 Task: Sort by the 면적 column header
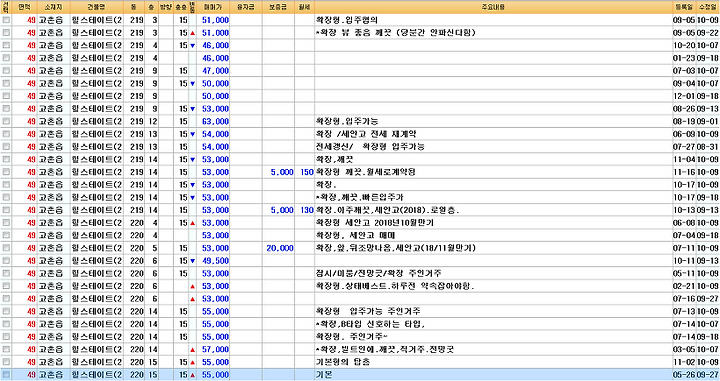[x=24, y=7]
